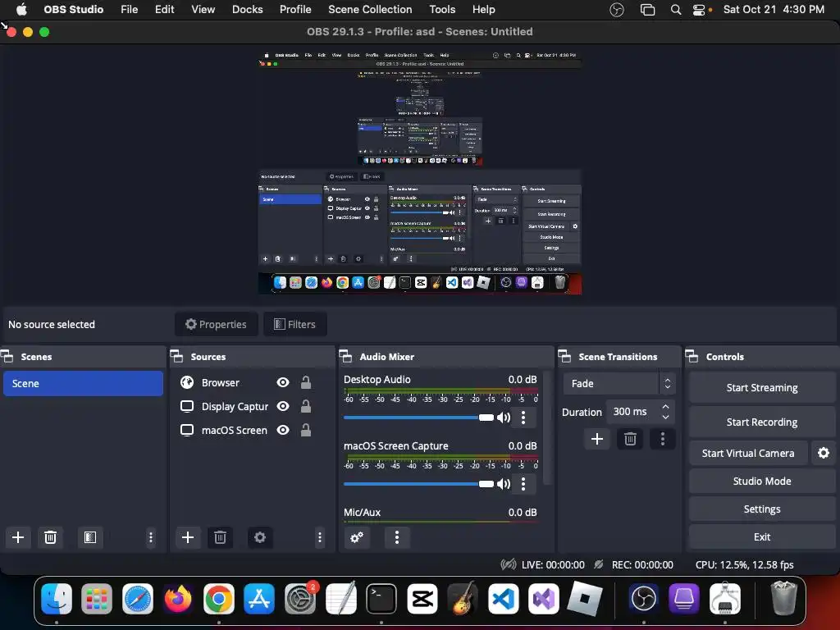Add a new scene with plus icon
This screenshot has width=840, height=630.
pyautogui.click(x=18, y=537)
